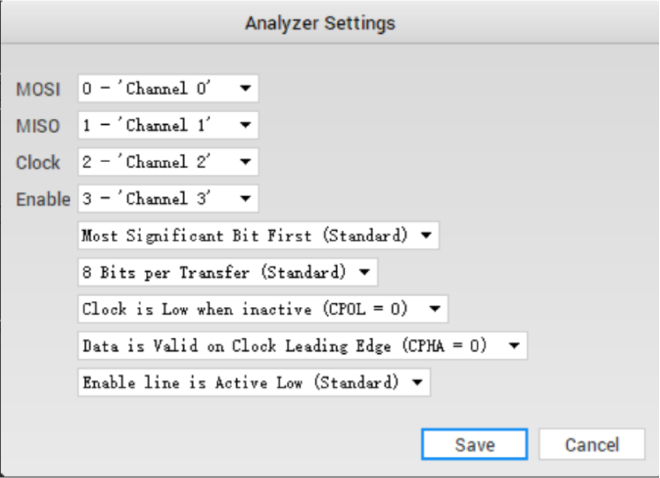Click the Enable label

pos(43,199)
